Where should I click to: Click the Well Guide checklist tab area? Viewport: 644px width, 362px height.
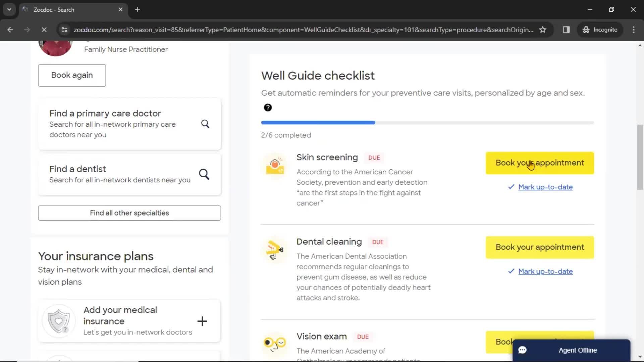pos(318,75)
